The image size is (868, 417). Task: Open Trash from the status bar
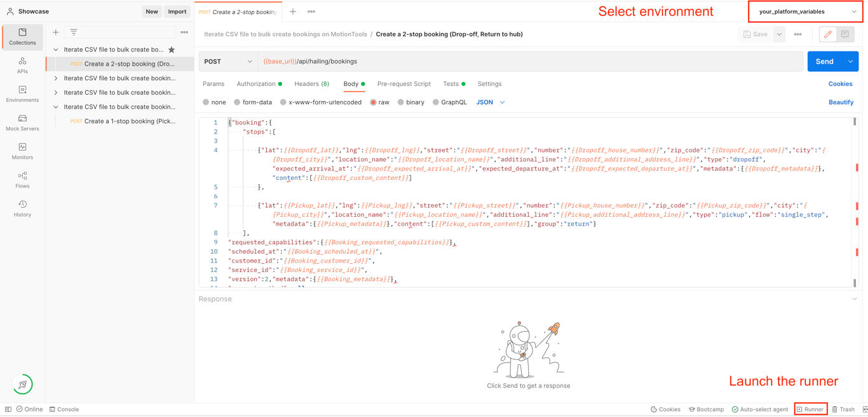[x=843, y=409]
